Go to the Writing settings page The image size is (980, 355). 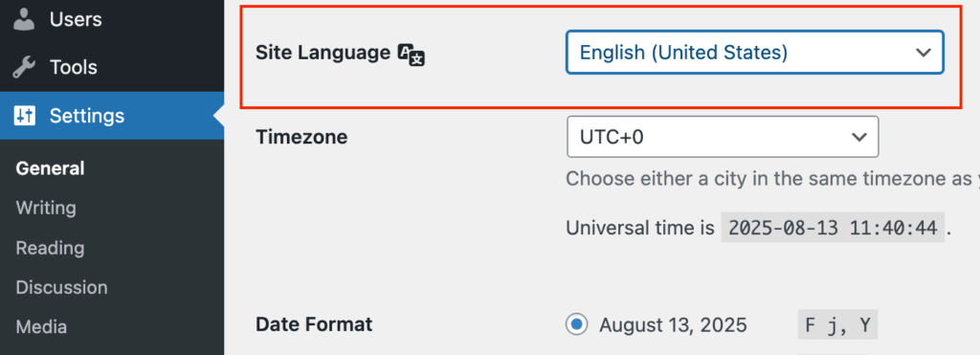46,208
